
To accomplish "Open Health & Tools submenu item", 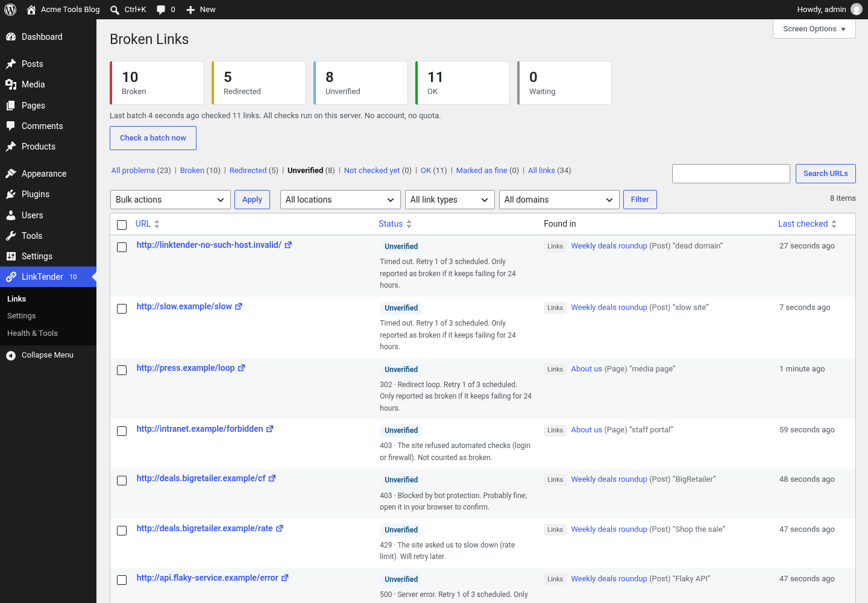I will 33,333.
